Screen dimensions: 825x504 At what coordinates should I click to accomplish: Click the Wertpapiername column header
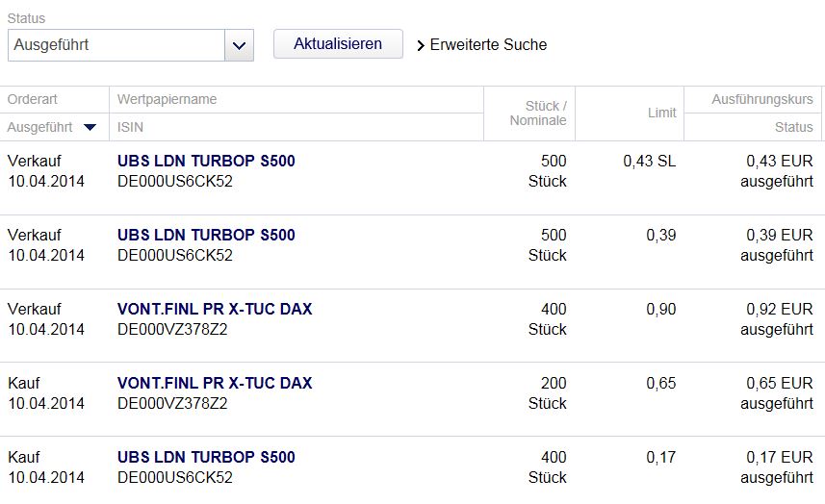pyautogui.click(x=168, y=99)
